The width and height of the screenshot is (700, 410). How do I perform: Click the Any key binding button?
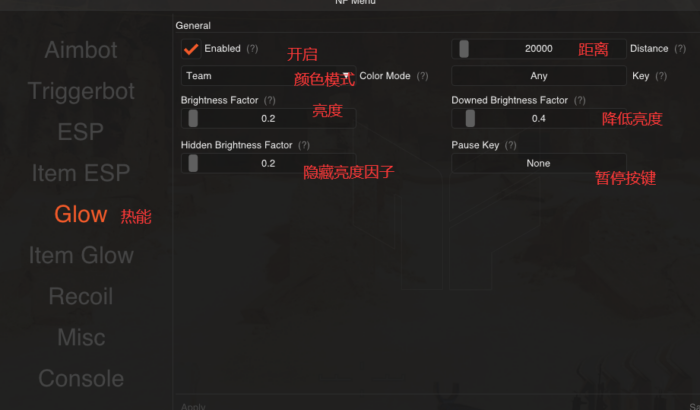[539, 76]
